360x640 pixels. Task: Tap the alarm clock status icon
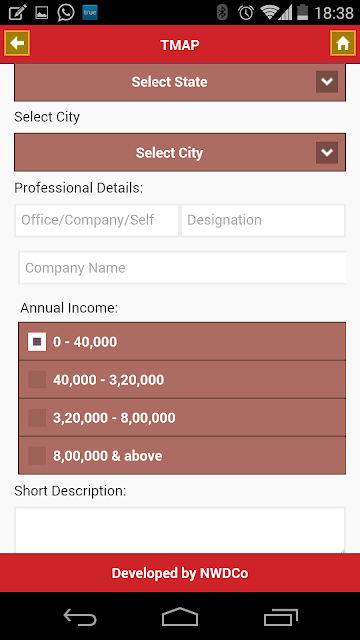246,13
